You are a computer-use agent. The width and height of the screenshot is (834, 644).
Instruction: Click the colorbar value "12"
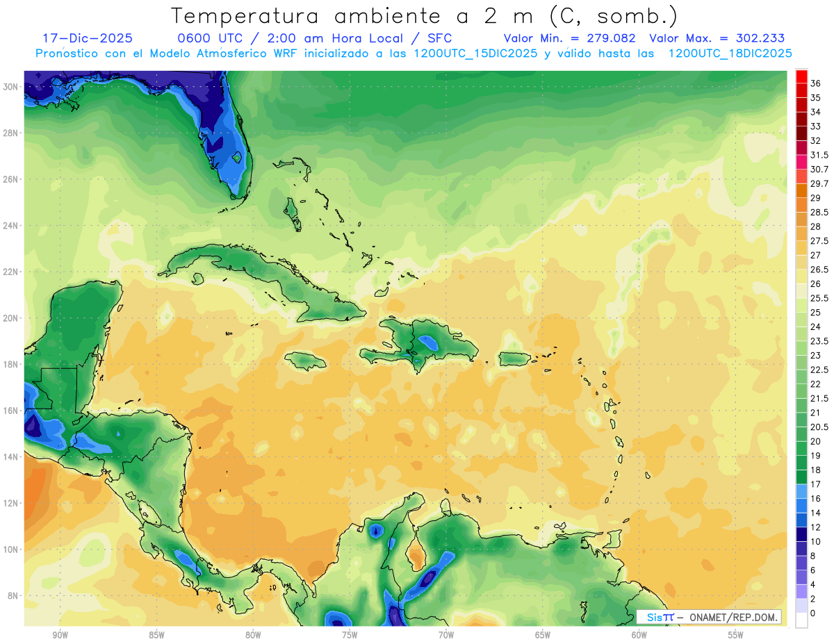pos(816,527)
